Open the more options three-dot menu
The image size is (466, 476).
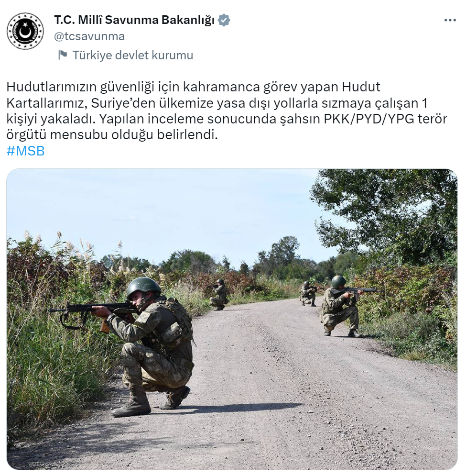[450, 21]
